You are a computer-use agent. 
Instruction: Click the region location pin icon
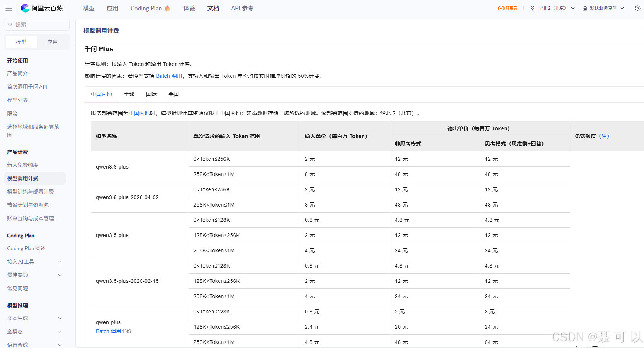[532, 8]
